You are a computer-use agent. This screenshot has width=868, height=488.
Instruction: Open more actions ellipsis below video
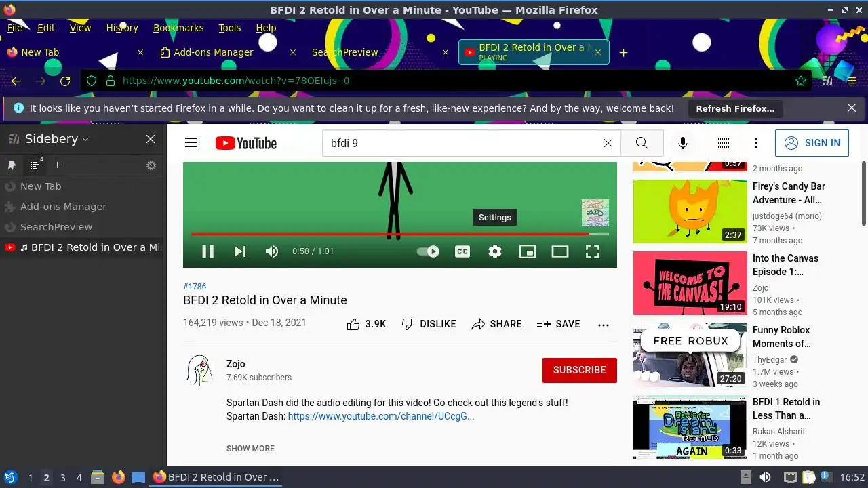pos(604,325)
